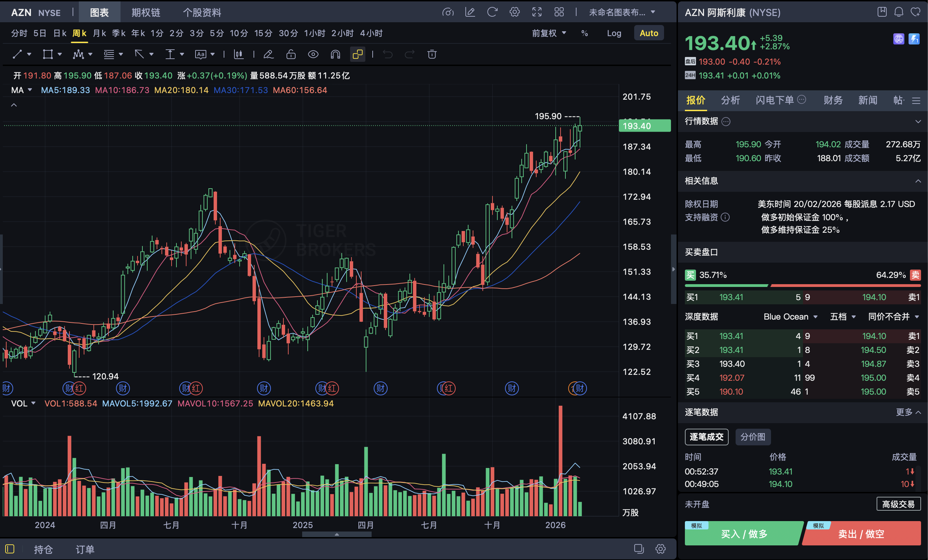Open the Blue Ocean depth source dropdown

coord(790,317)
